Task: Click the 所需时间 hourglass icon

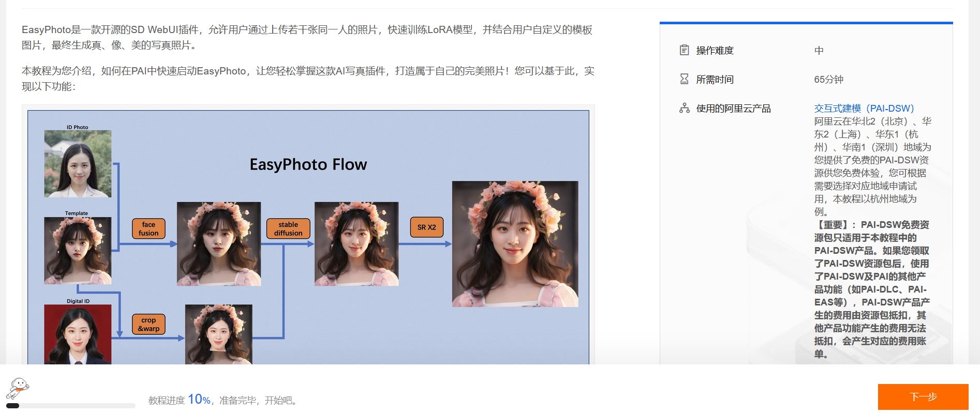Action: coord(684,79)
